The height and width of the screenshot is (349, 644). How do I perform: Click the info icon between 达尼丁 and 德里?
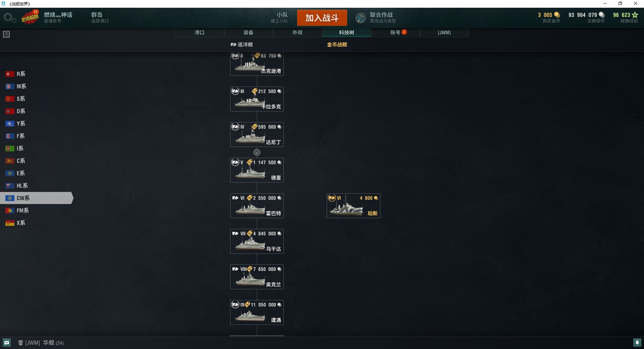tap(257, 152)
